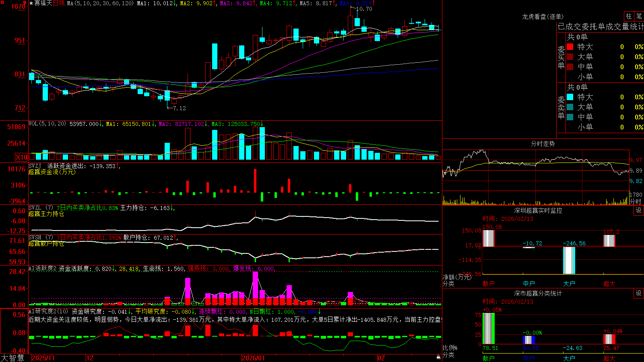644x362 pixels.
Task: Jump to the 12 month timeline marker
Action: pos(90,358)
